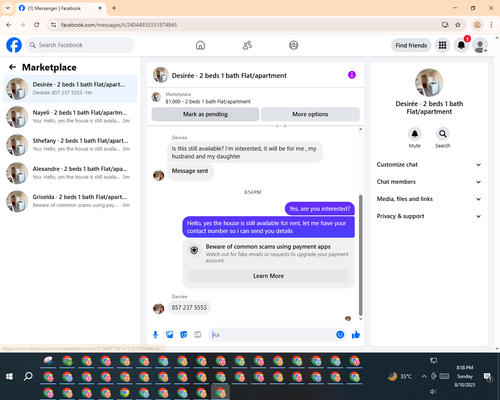Search in conversation magnifier icon
The height and width of the screenshot is (400, 500).
[443, 134]
